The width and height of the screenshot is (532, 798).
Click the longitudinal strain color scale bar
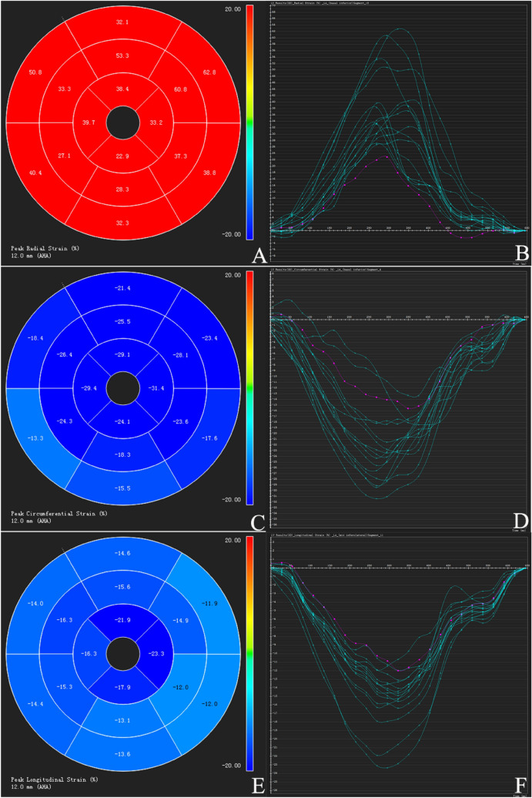248,653
